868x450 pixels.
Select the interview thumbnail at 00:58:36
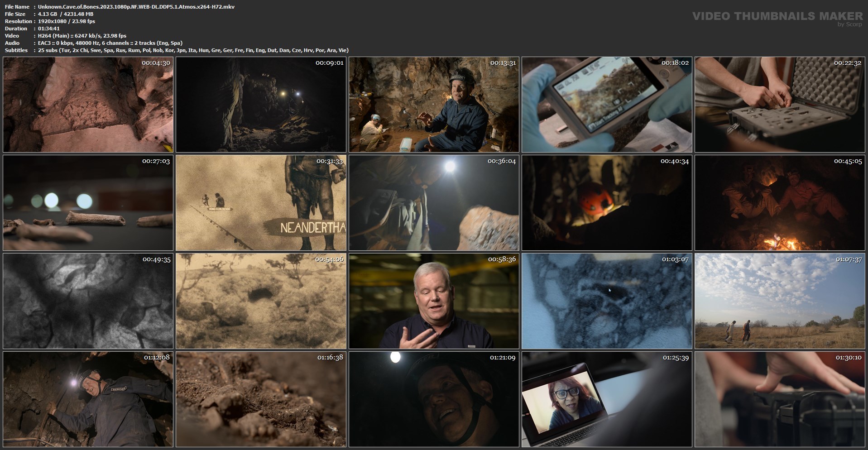434,301
